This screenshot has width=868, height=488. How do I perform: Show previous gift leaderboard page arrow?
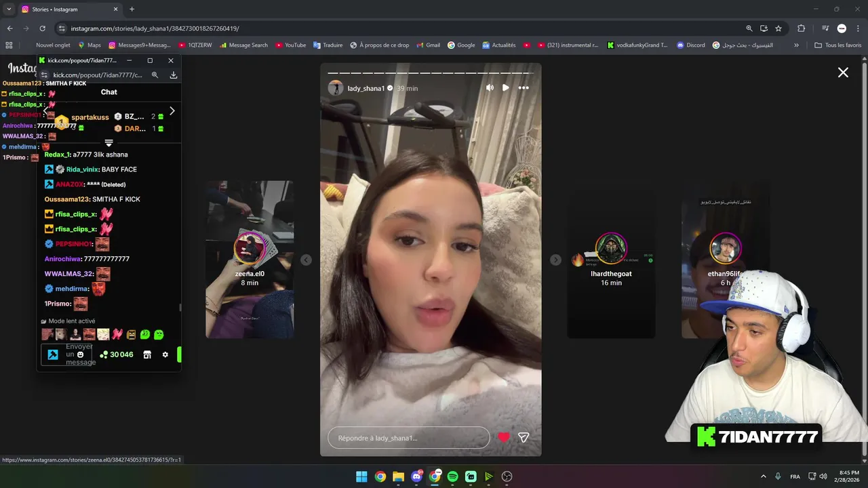pyautogui.click(x=45, y=110)
